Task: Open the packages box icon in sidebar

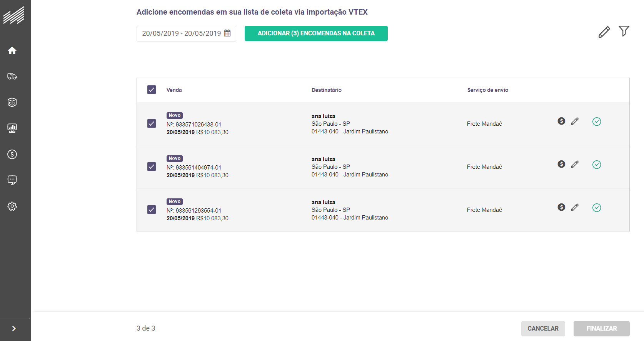Action: (12, 102)
